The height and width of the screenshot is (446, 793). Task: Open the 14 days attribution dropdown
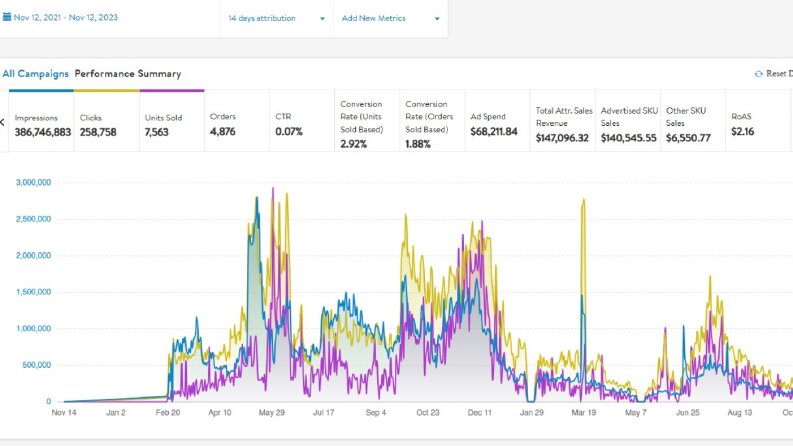277,18
